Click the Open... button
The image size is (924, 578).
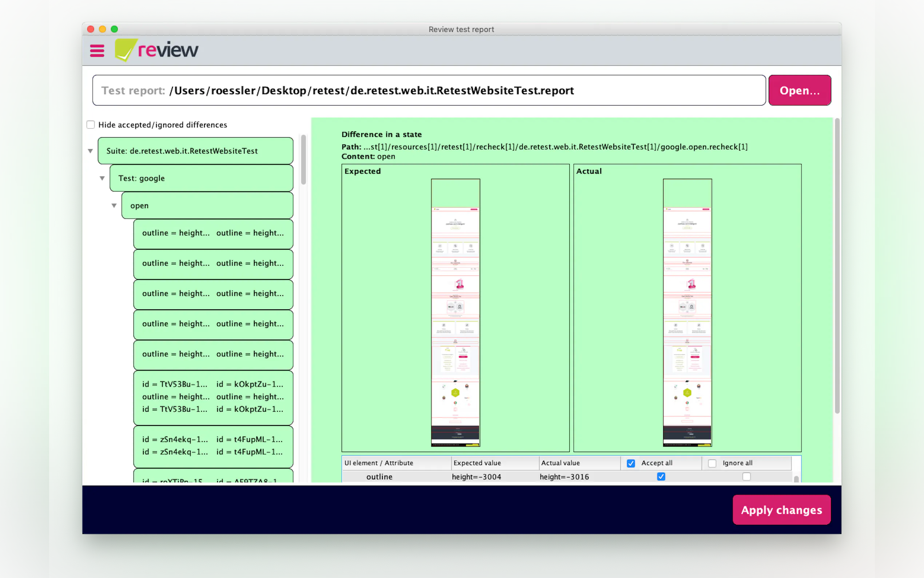pos(799,91)
